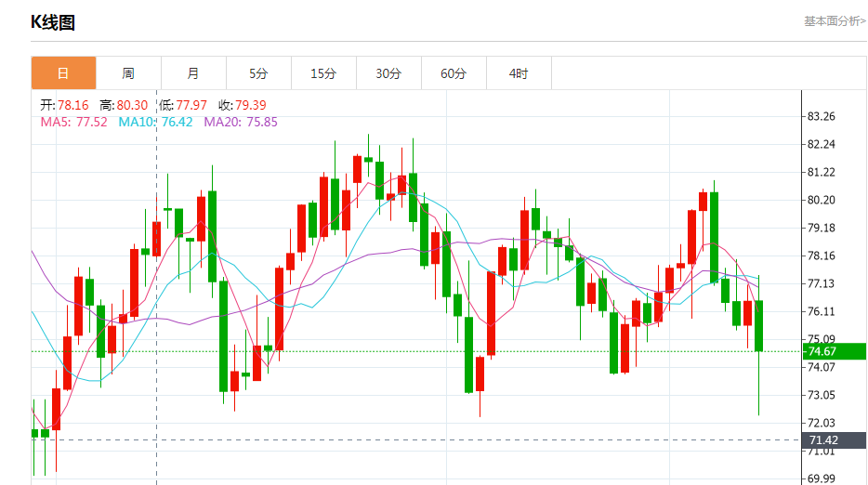868x485 pixels.
Task: Click the 开 78.16 opening price readout
Action: [x=64, y=105]
